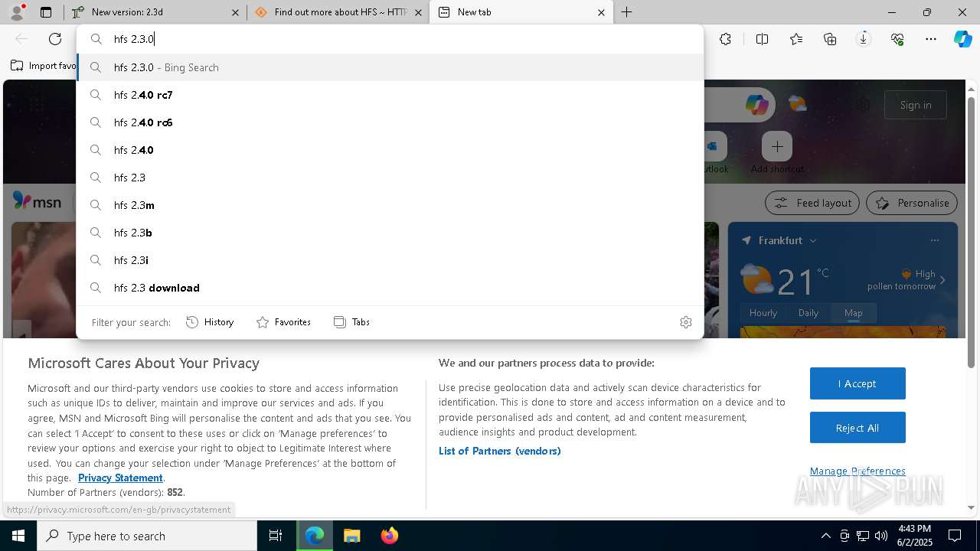The height and width of the screenshot is (551, 980).
Task: Open the Personalise button
Action: click(x=912, y=203)
